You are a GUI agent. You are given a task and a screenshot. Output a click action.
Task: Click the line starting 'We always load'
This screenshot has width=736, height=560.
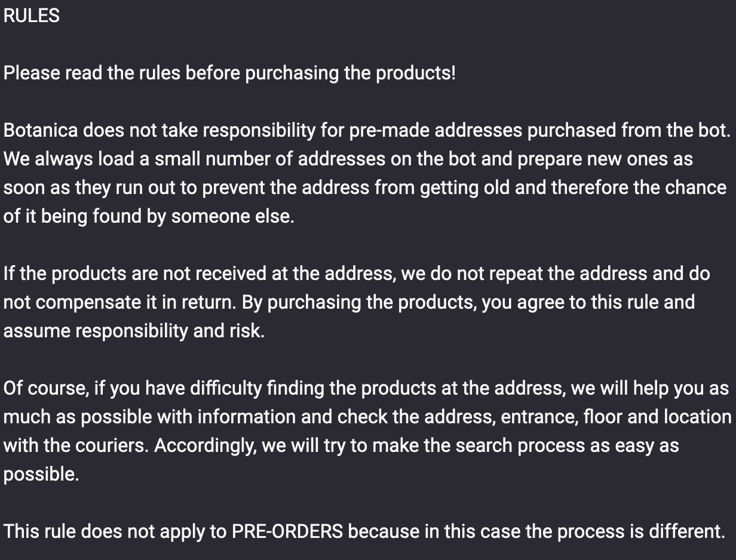pos(348,159)
